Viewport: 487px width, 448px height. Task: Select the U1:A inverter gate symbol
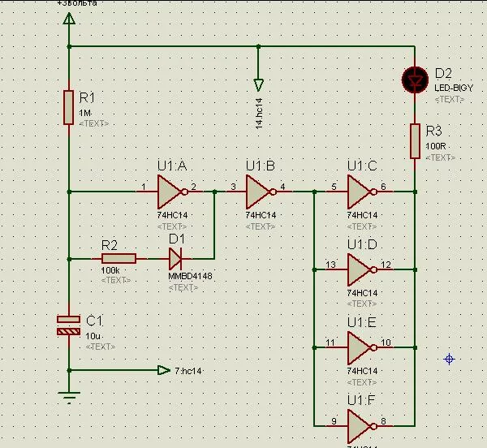[x=172, y=192]
